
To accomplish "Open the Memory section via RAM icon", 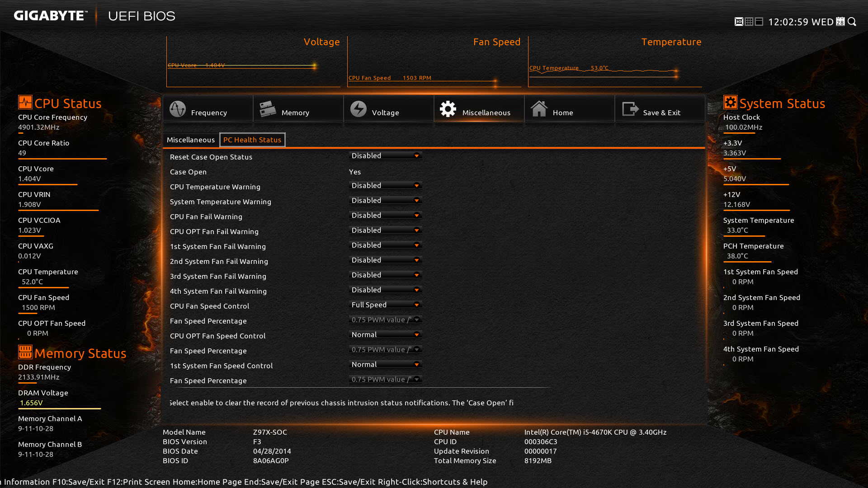I will pyautogui.click(x=268, y=109).
